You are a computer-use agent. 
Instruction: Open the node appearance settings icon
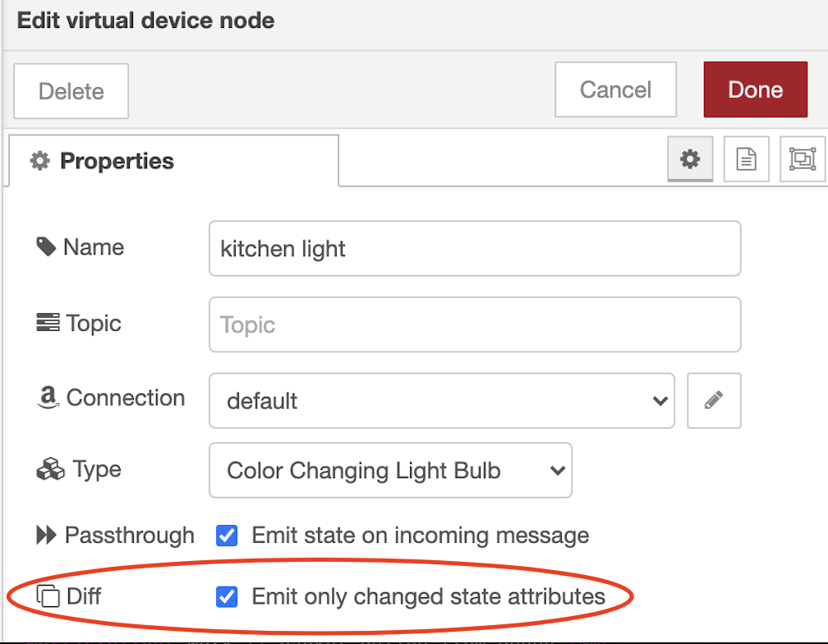tap(803, 159)
